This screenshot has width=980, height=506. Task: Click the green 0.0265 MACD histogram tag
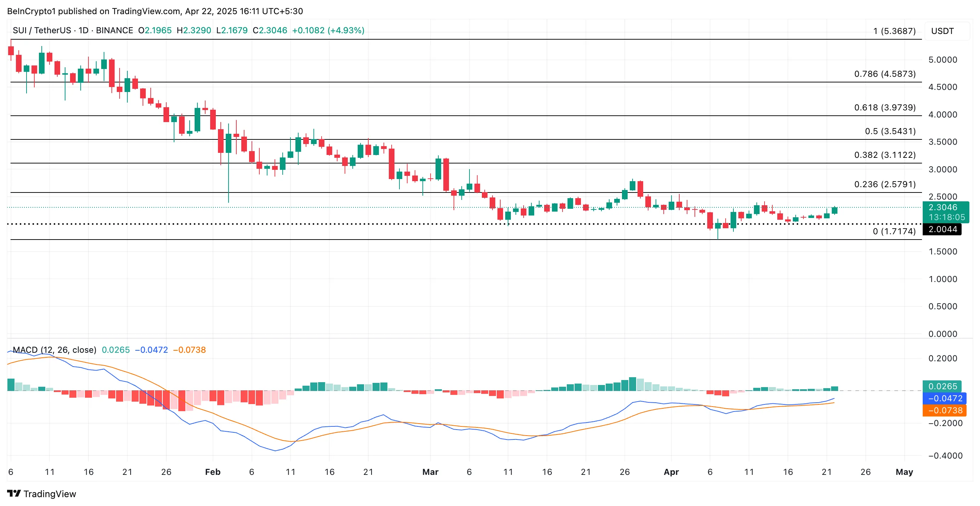point(942,386)
